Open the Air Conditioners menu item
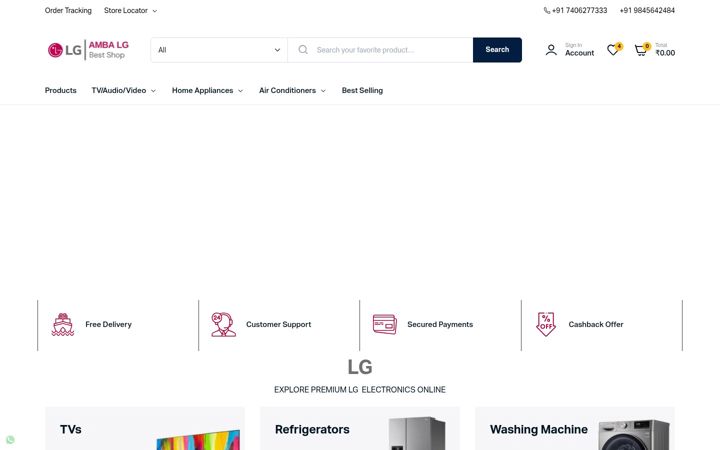The height and width of the screenshot is (450, 720). (x=287, y=90)
